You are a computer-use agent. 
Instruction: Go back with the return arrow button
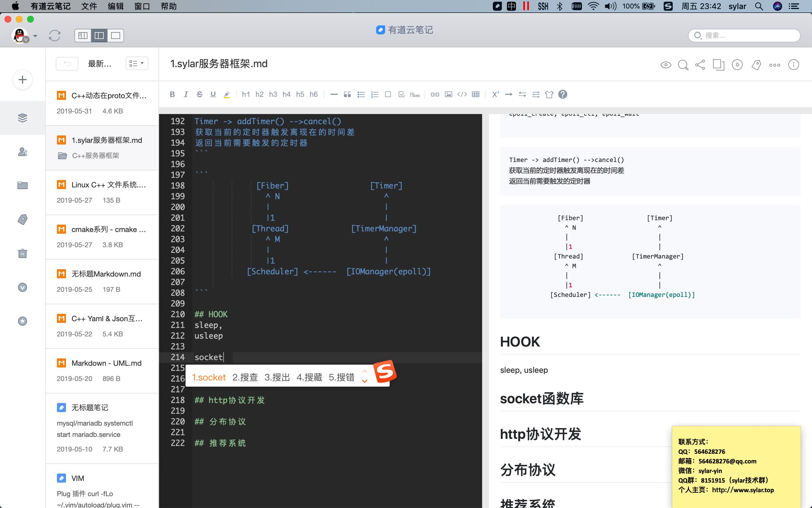[67, 63]
